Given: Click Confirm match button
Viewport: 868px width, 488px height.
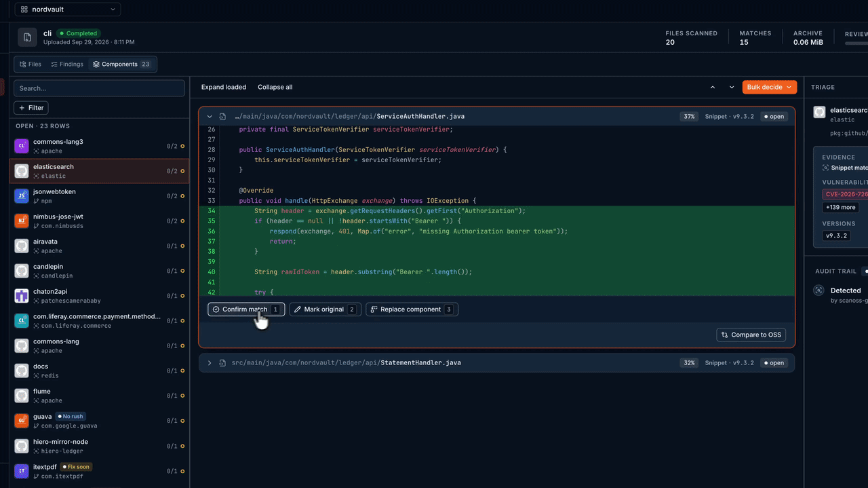Looking at the screenshot, I should (x=246, y=309).
